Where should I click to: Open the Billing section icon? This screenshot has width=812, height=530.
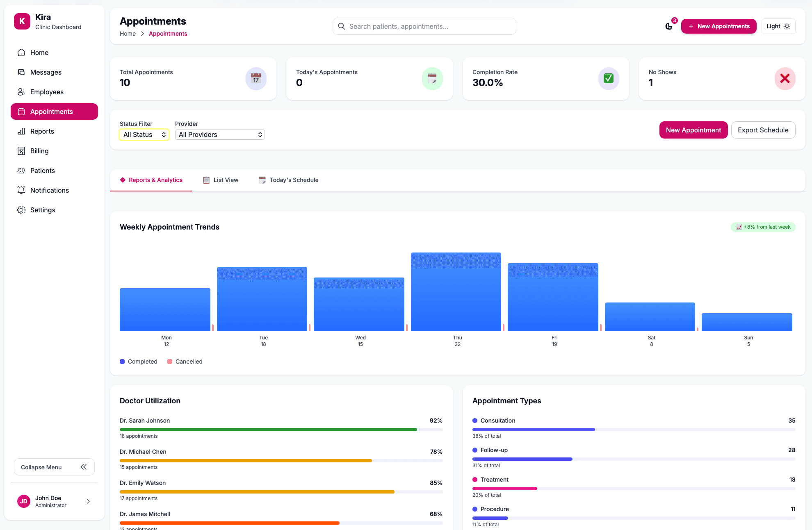[21, 151]
